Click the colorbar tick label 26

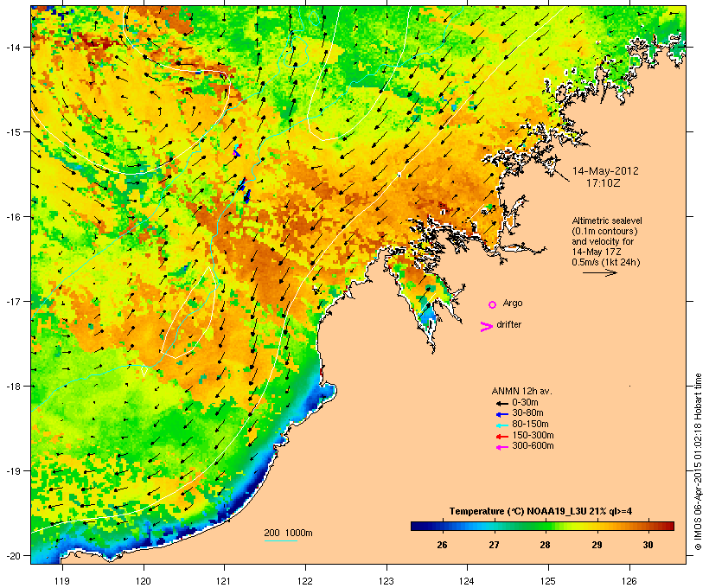pyautogui.click(x=442, y=545)
